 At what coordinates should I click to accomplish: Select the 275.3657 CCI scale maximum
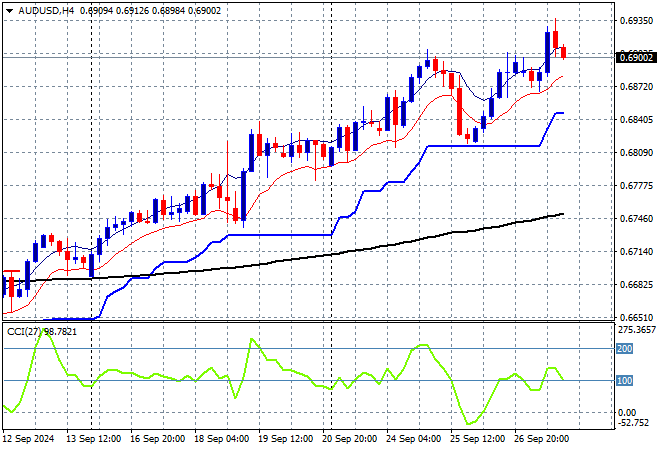coord(637,330)
